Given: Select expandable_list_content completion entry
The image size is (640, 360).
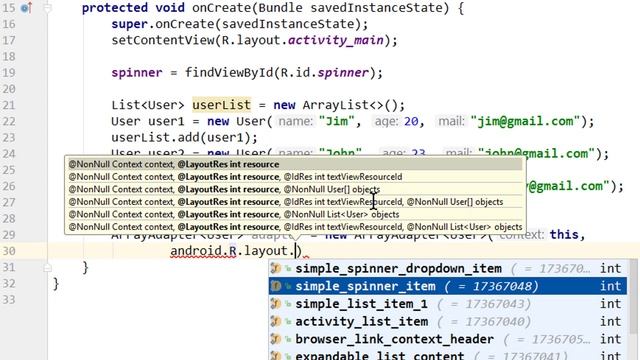Looking at the screenshot, I should tap(448, 355).
